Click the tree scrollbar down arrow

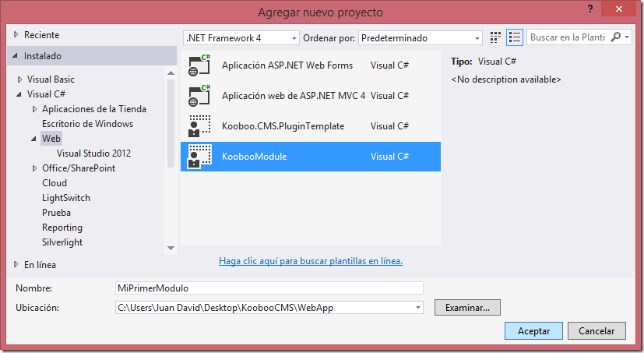click(x=171, y=249)
